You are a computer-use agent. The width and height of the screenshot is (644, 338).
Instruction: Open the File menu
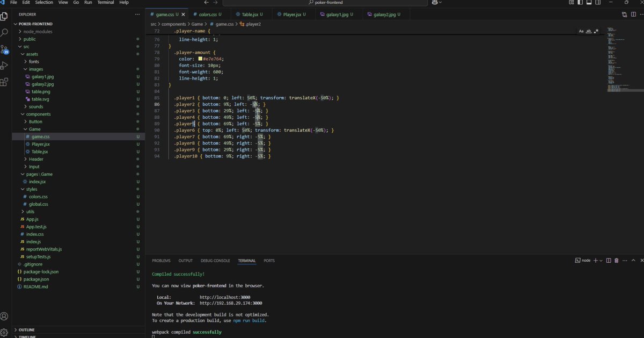click(14, 3)
